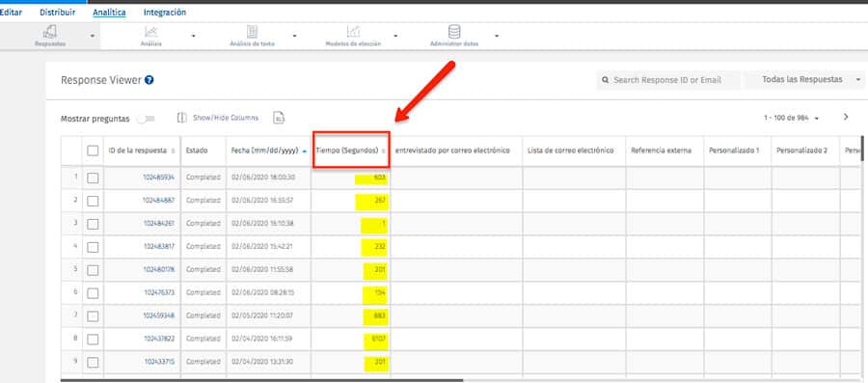Check the box for response 102437822
868x383 pixels.
point(93,339)
